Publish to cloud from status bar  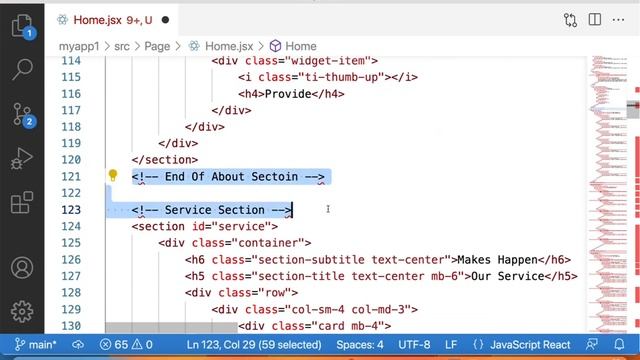[78, 345]
